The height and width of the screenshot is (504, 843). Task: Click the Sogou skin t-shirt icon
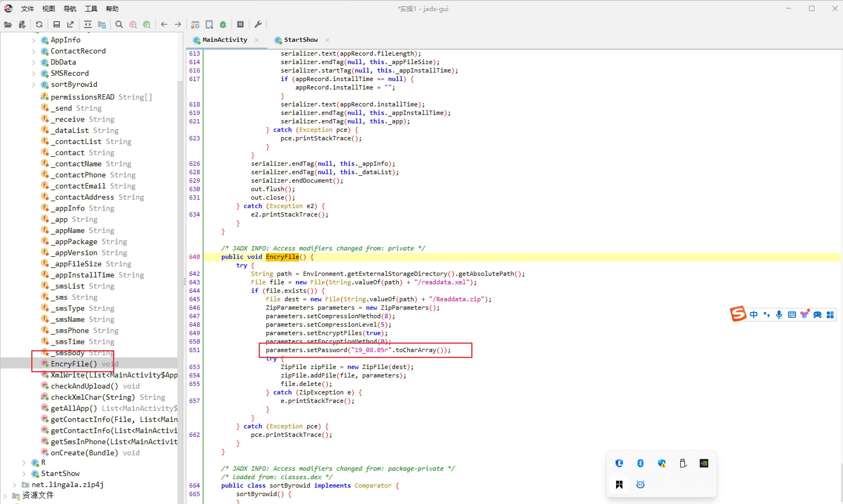coord(805,314)
